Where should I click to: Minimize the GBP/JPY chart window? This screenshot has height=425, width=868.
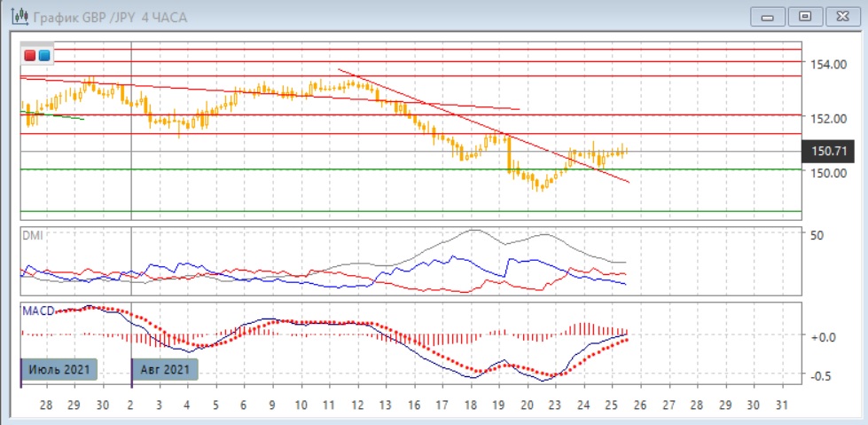coord(768,16)
